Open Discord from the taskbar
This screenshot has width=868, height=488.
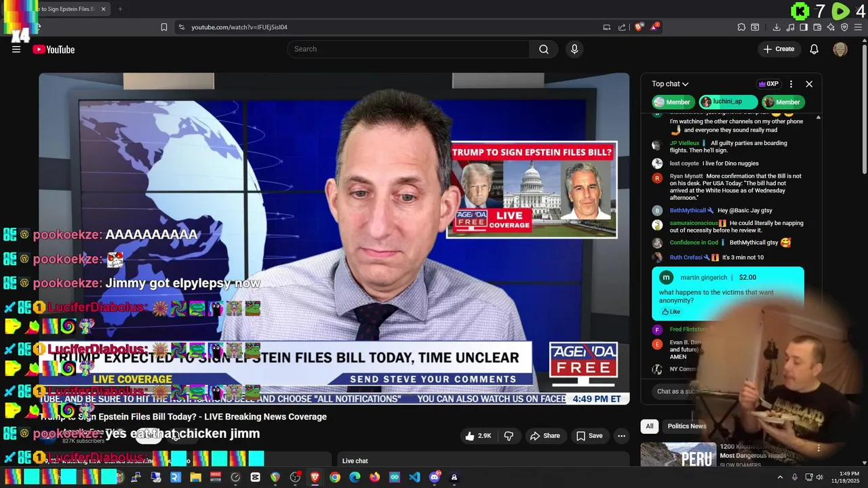435,477
